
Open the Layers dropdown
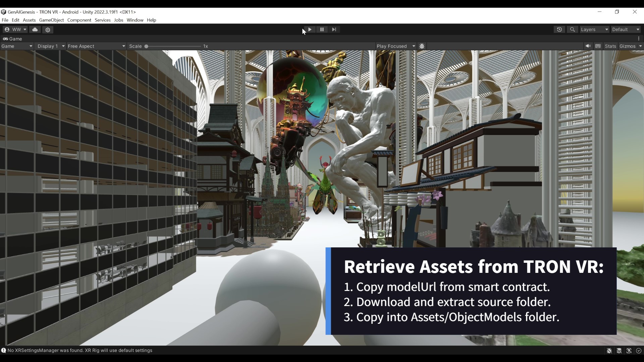[x=594, y=29]
